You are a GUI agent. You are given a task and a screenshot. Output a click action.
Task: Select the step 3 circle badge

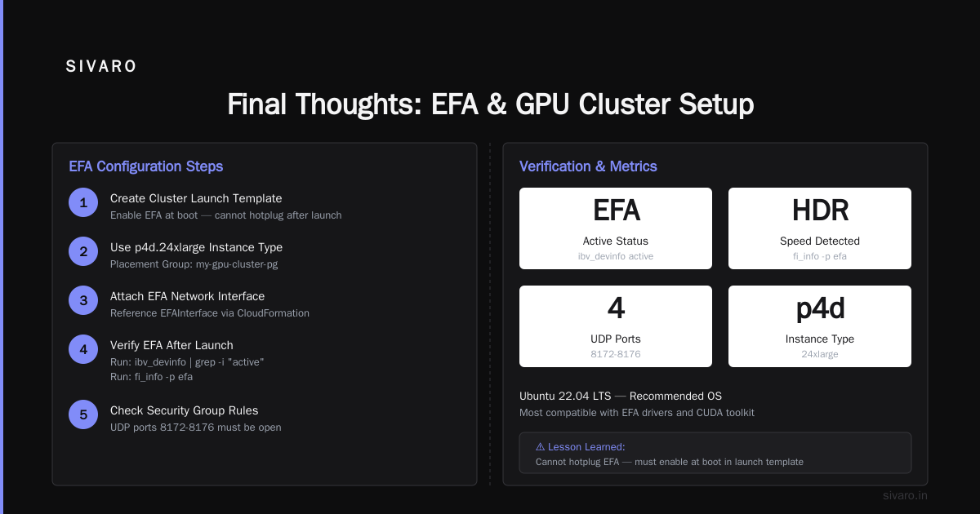[83, 300]
